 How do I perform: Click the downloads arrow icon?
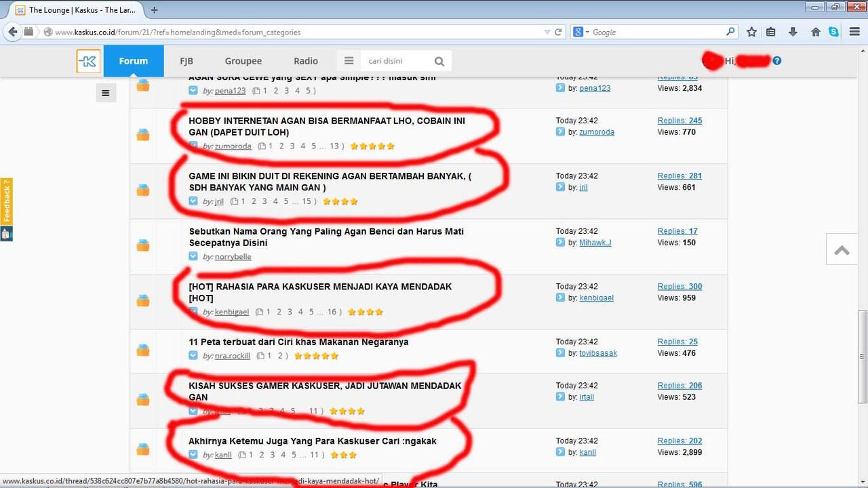pyautogui.click(x=793, y=32)
